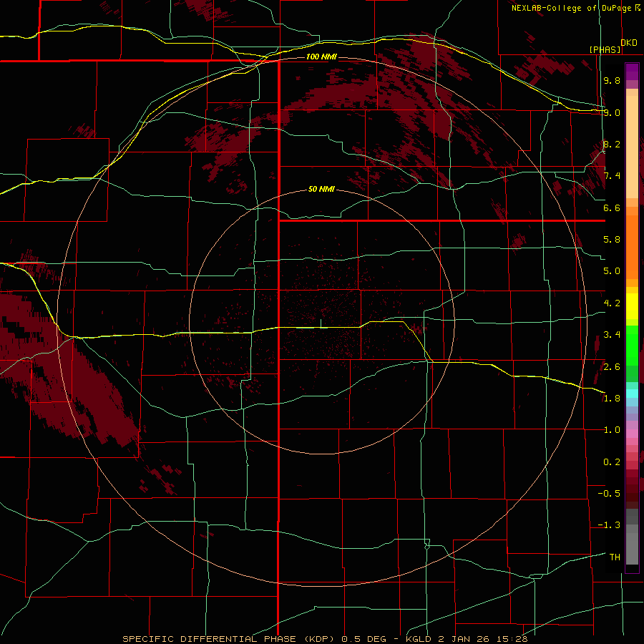644x644 pixels.
Task: Pick the pink segment of the color bar
Action: point(632,434)
